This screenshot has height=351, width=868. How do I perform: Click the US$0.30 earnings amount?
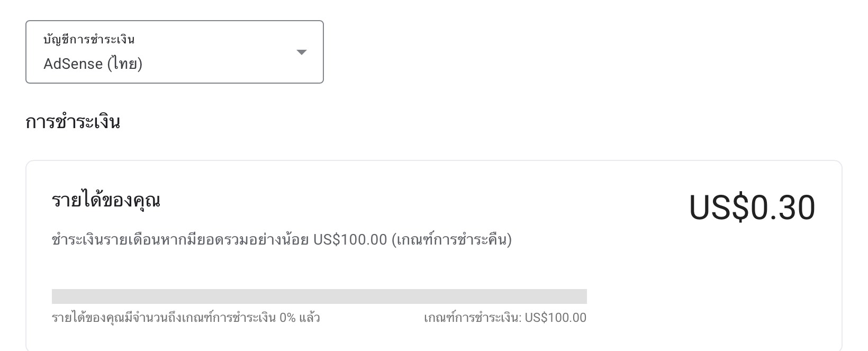click(752, 208)
